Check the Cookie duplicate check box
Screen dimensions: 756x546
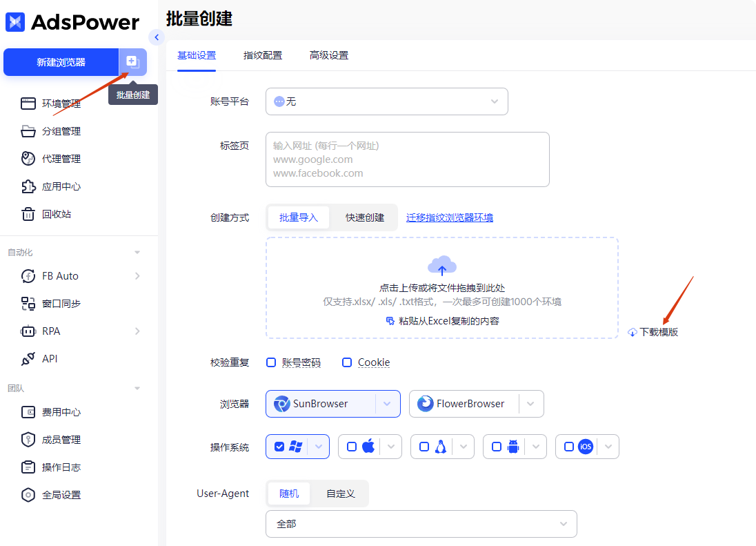coord(347,362)
